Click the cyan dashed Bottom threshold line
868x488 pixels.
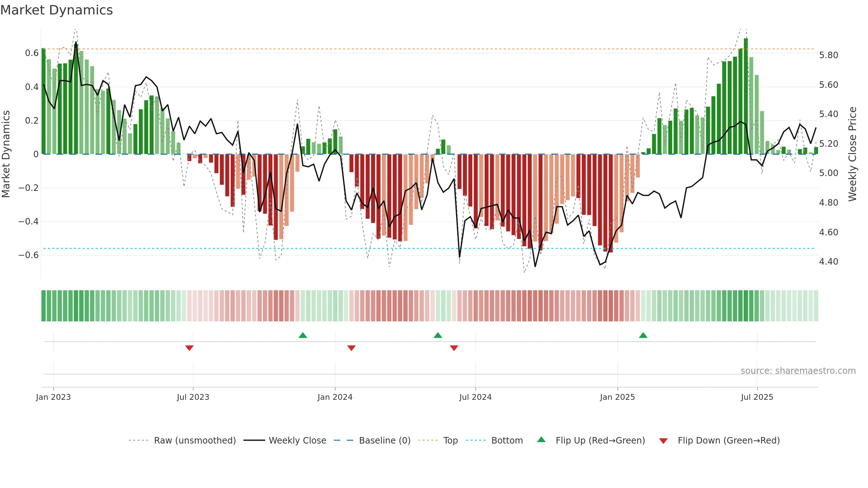pyautogui.click(x=429, y=248)
